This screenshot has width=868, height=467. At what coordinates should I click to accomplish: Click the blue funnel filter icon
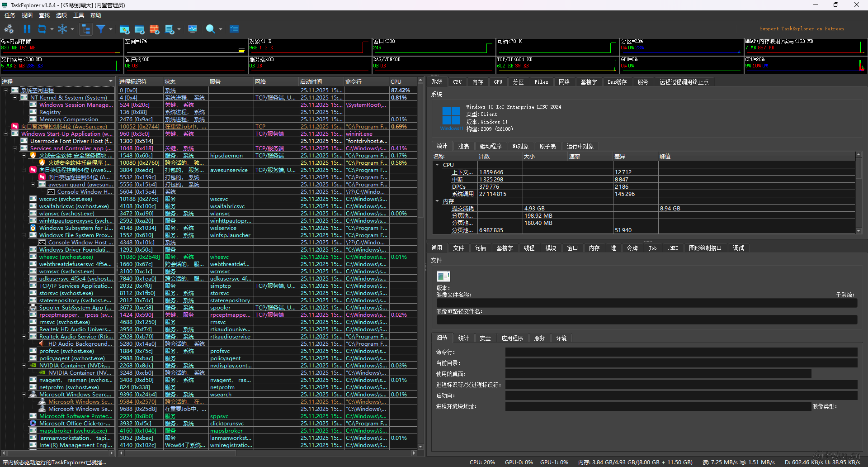tap(101, 29)
